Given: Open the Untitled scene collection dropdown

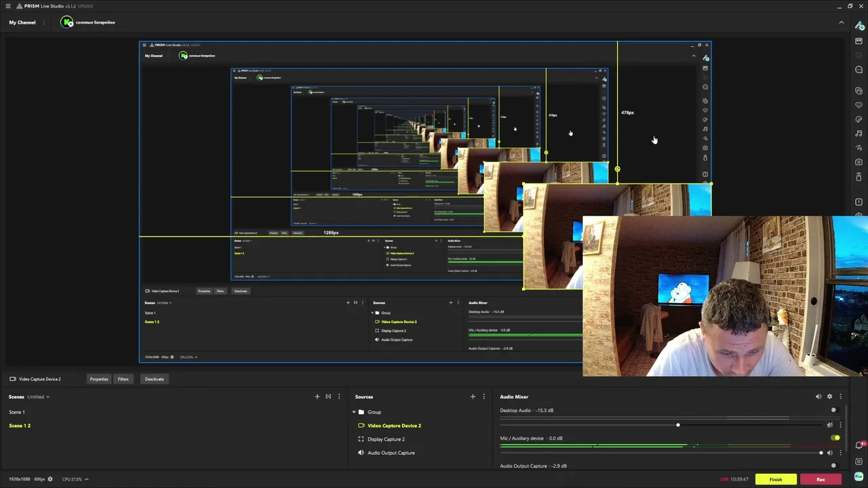Looking at the screenshot, I should (38, 396).
